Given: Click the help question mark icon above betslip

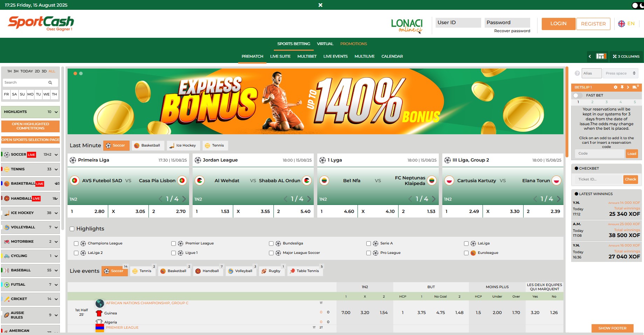Looking at the screenshot, I should pos(577,73).
